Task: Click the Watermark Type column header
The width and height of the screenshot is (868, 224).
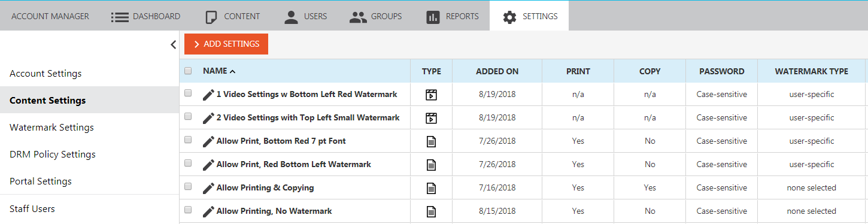Action: click(x=812, y=71)
